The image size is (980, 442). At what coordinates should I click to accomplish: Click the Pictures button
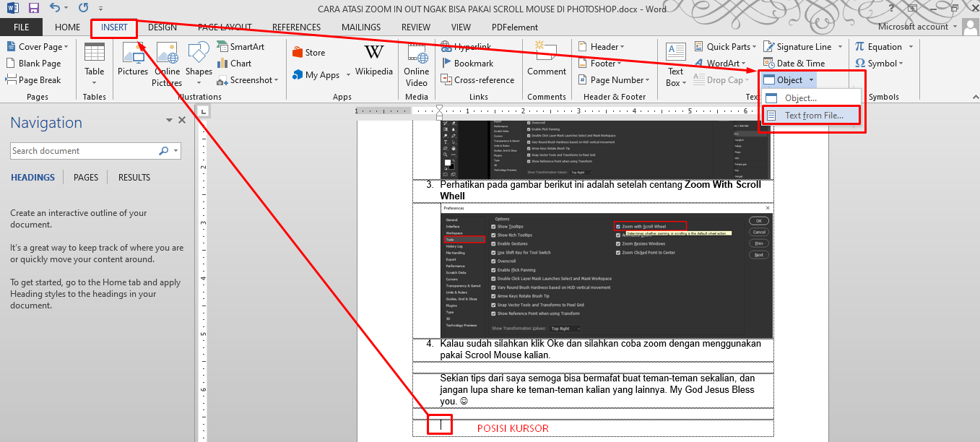click(133, 59)
